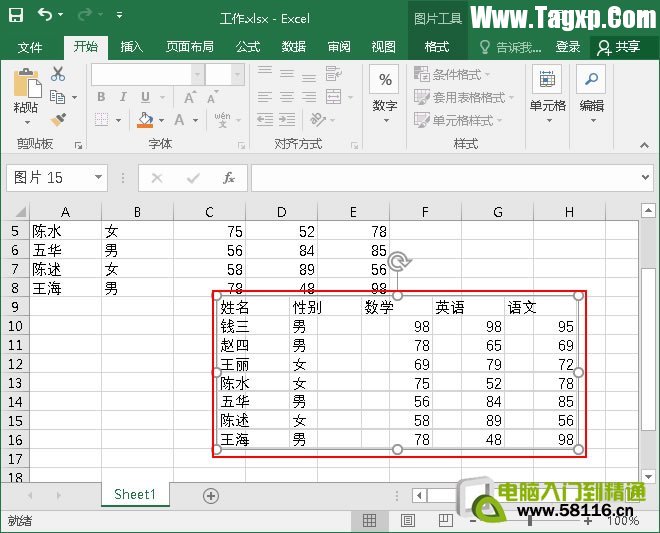Click the Fill Color paint bucket
Screen dimensions: 660x533
[146, 120]
